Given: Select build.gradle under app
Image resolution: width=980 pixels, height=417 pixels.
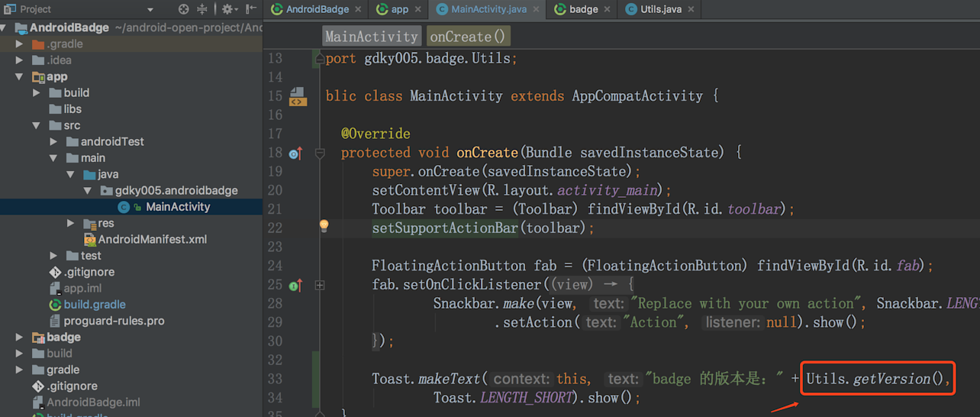Looking at the screenshot, I should 95,305.
